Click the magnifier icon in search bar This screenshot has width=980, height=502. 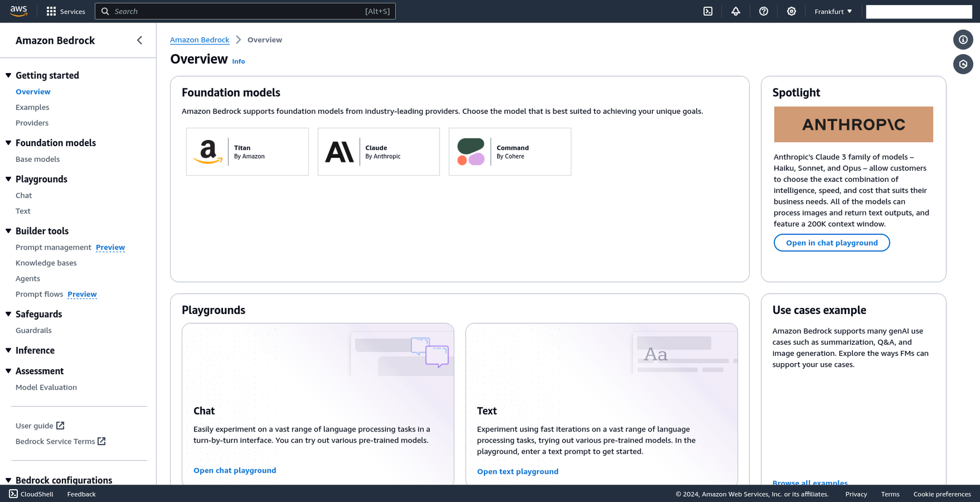[105, 11]
